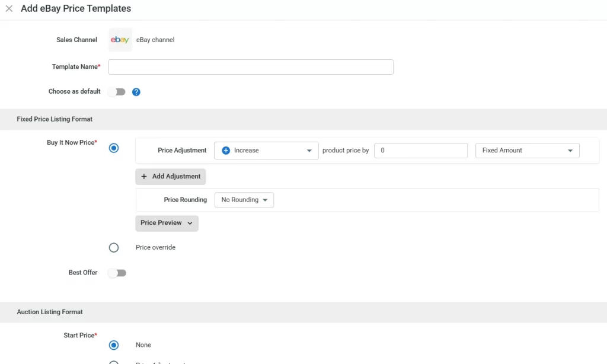Image resolution: width=607 pixels, height=364 pixels.
Task: Click the Fixed Price Listing Format header
Action: click(55, 119)
